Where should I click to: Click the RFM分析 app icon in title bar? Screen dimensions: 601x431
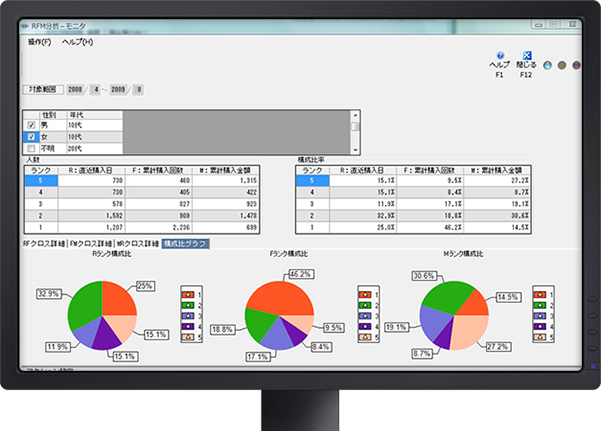pyautogui.click(x=25, y=26)
